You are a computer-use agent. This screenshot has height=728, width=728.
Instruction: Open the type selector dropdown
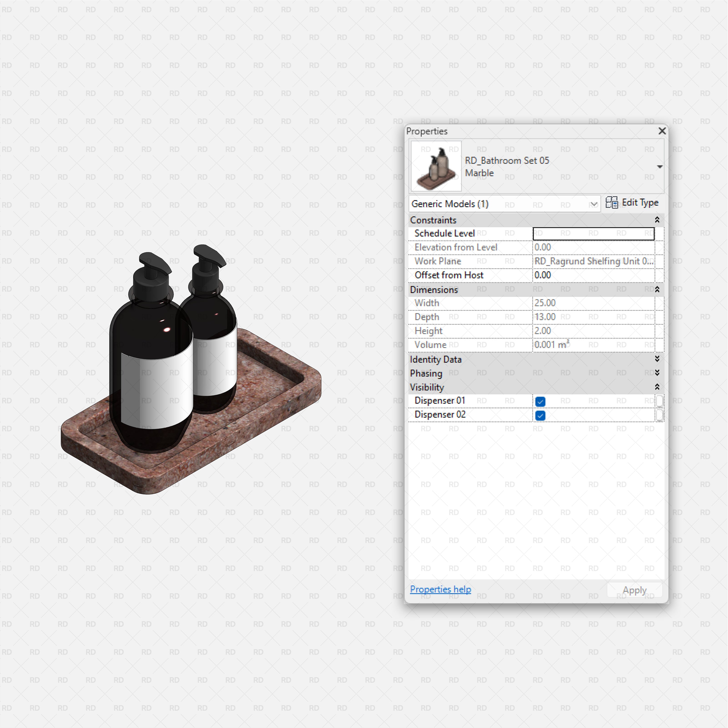(x=660, y=166)
